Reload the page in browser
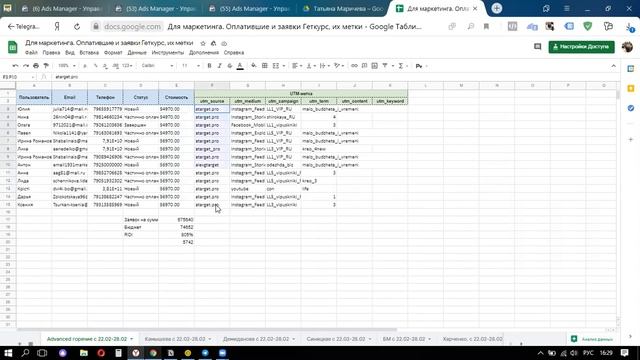Viewport: 640px width, 360px height. [x=77, y=27]
